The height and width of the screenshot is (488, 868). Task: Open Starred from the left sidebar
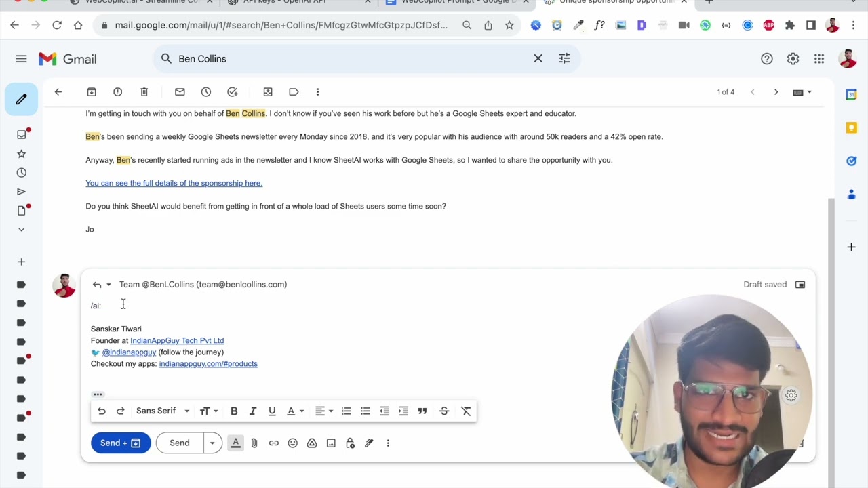click(21, 154)
